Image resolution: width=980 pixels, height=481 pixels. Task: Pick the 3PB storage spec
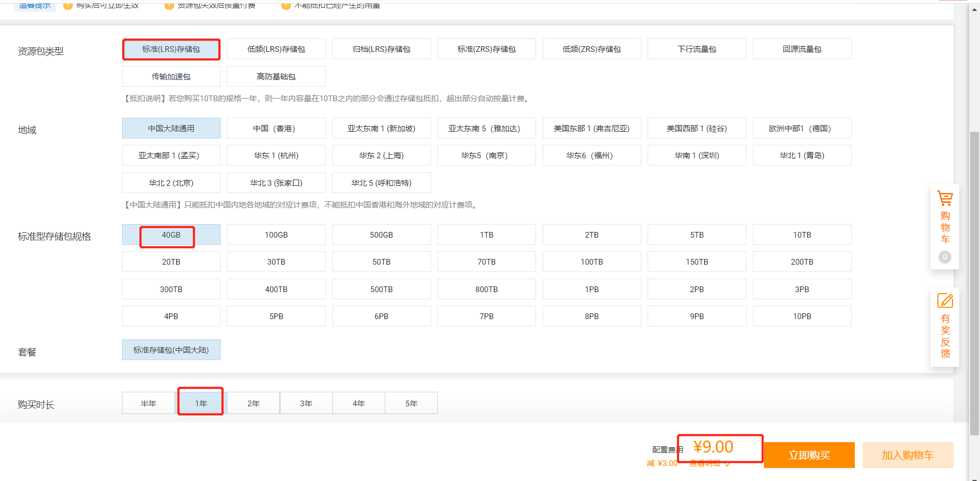click(802, 289)
